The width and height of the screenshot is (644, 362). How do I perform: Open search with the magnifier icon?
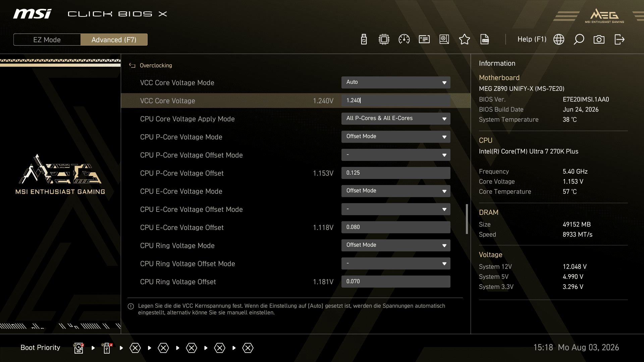(579, 40)
